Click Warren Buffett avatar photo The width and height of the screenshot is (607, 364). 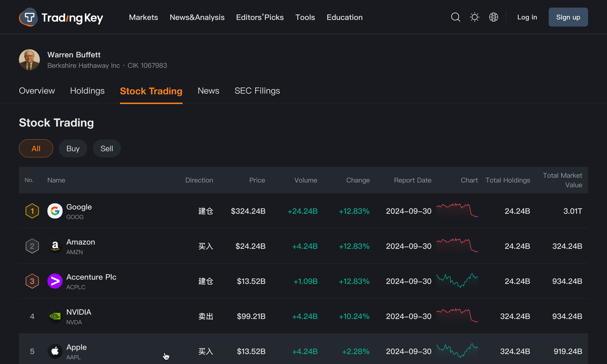tap(29, 60)
